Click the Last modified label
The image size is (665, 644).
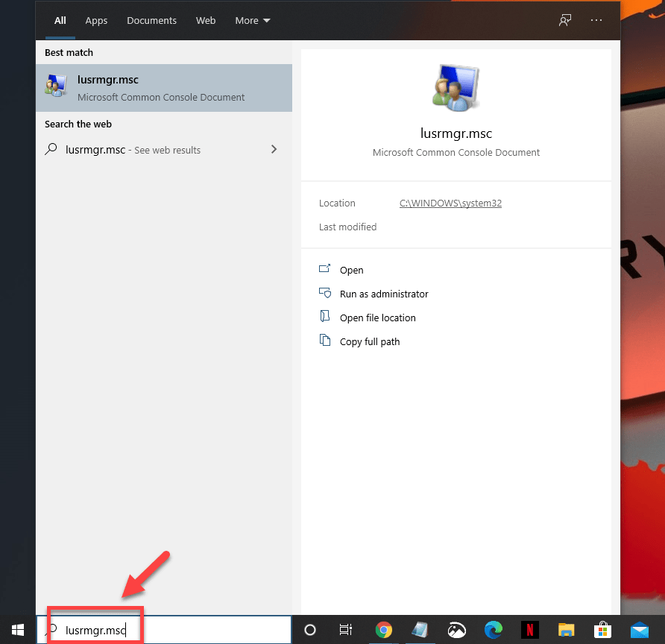(347, 227)
